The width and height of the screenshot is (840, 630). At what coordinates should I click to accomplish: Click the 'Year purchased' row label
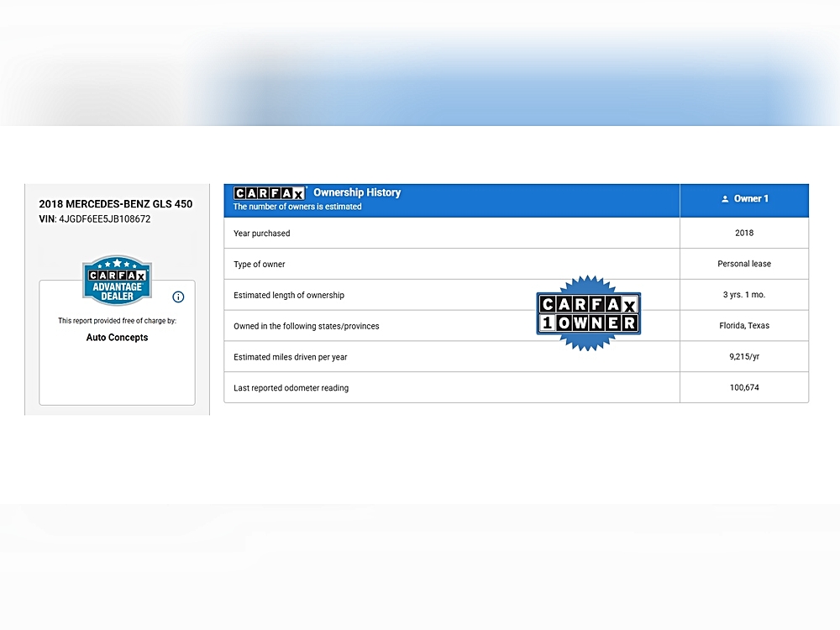(262, 234)
